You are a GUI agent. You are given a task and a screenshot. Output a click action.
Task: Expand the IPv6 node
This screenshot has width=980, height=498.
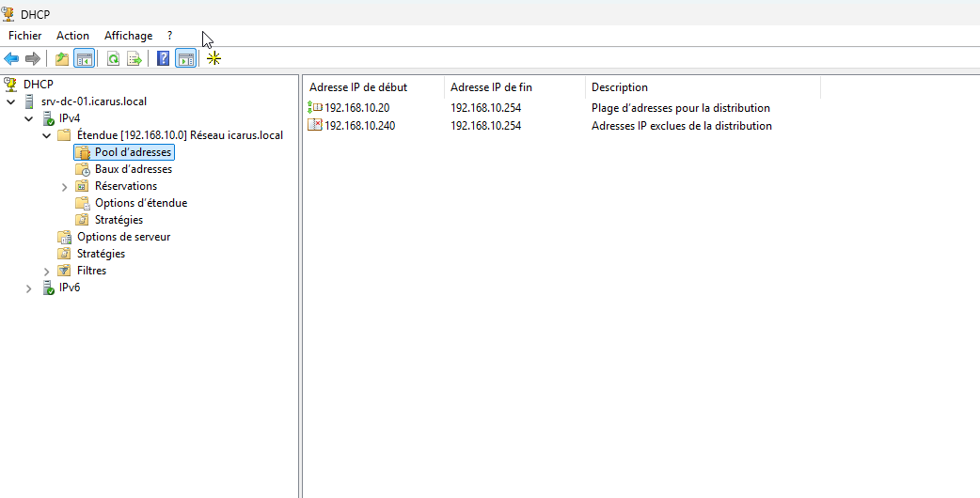click(x=29, y=288)
